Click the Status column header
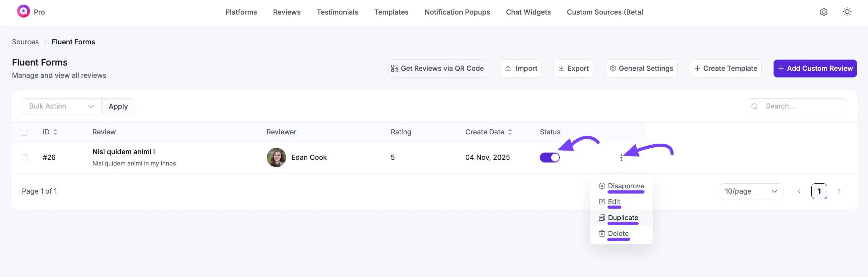The width and height of the screenshot is (868, 277). (x=550, y=132)
